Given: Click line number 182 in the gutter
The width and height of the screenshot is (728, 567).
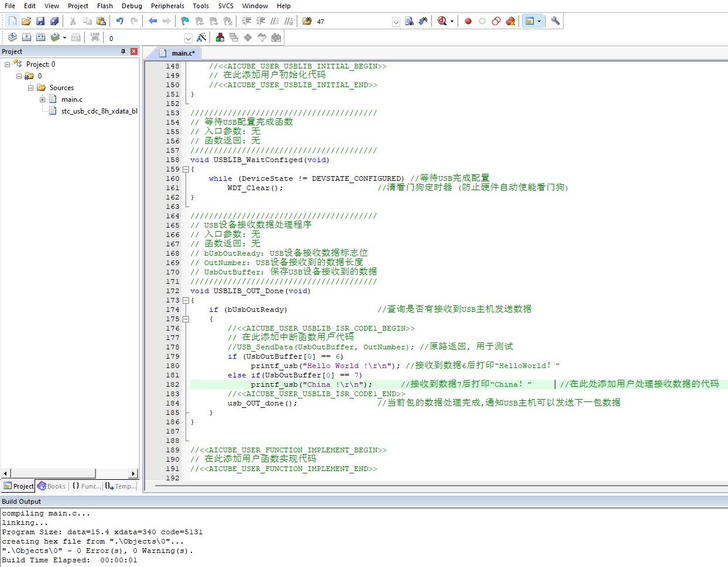Looking at the screenshot, I should tap(172, 384).
